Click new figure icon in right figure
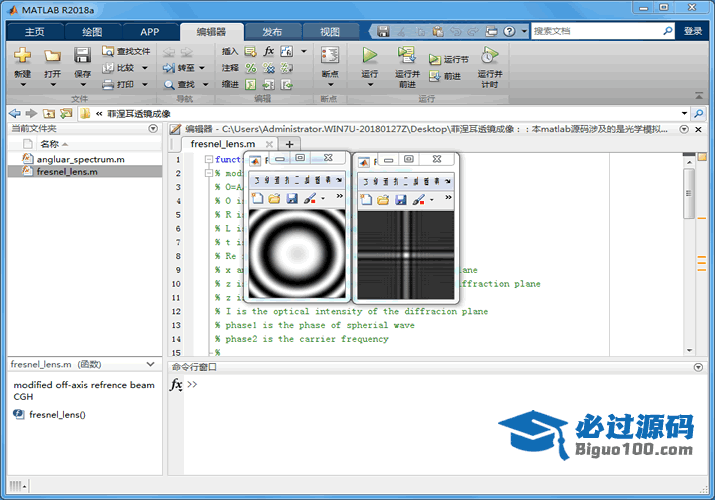715x500 pixels. point(366,200)
